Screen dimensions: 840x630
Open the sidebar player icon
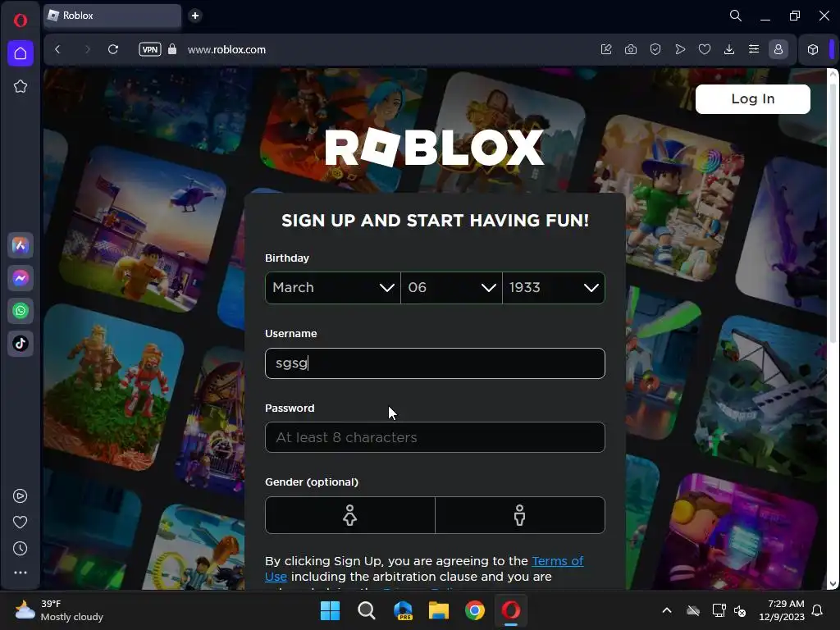[x=21, y=496]
